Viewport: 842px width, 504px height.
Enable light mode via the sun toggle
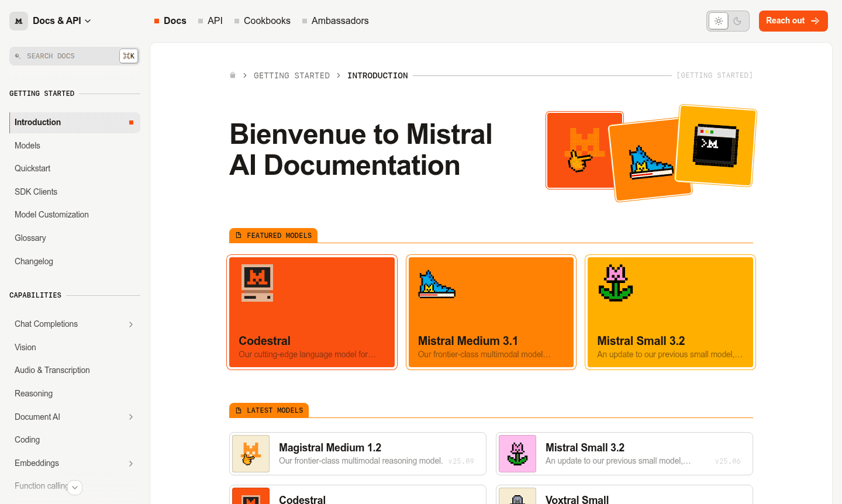coord(718,20)
